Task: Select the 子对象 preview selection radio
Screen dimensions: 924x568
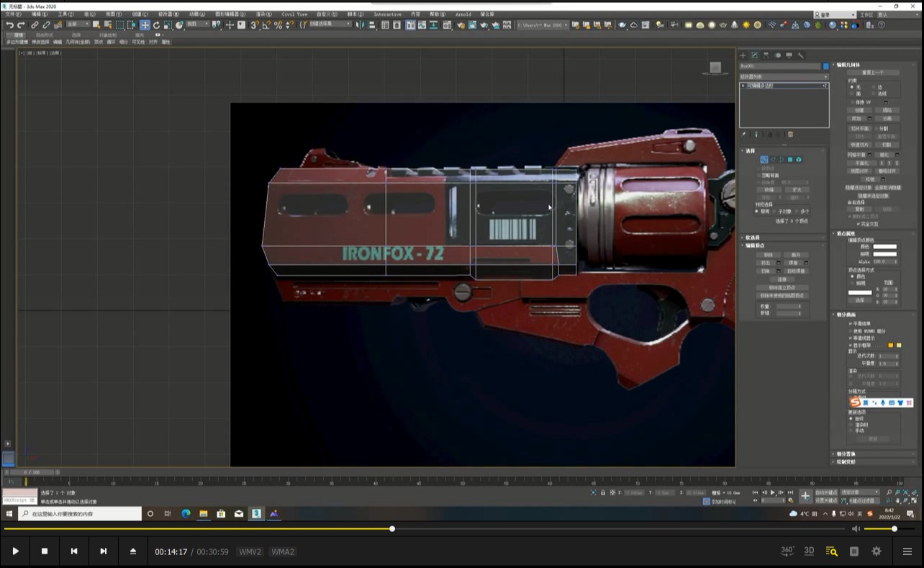Action: [x=774, y=211]
